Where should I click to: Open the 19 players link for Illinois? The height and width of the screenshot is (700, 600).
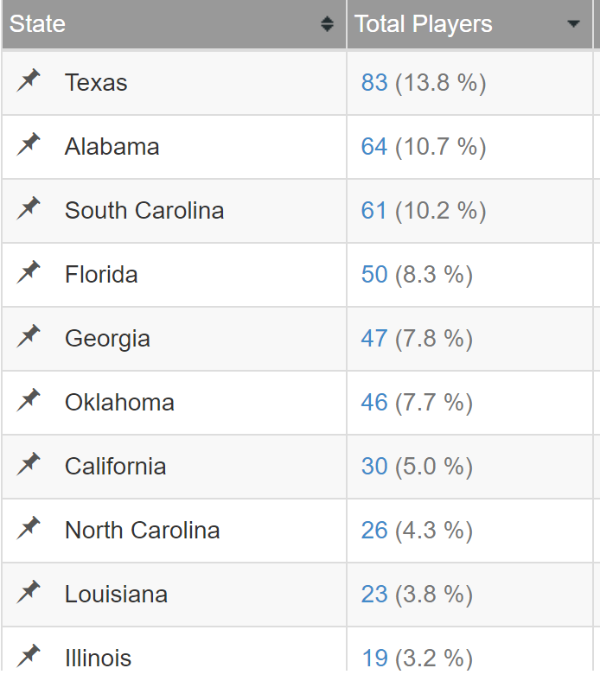click(374, 658)
